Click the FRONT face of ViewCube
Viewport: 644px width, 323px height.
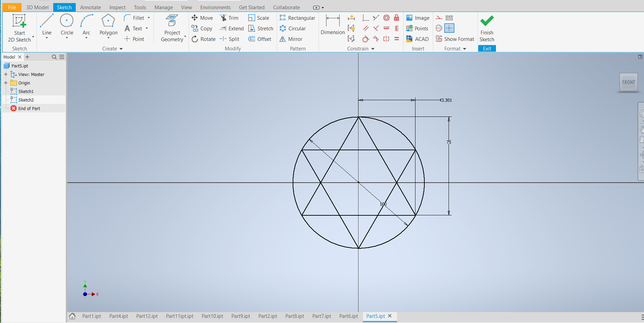[628, 82]
